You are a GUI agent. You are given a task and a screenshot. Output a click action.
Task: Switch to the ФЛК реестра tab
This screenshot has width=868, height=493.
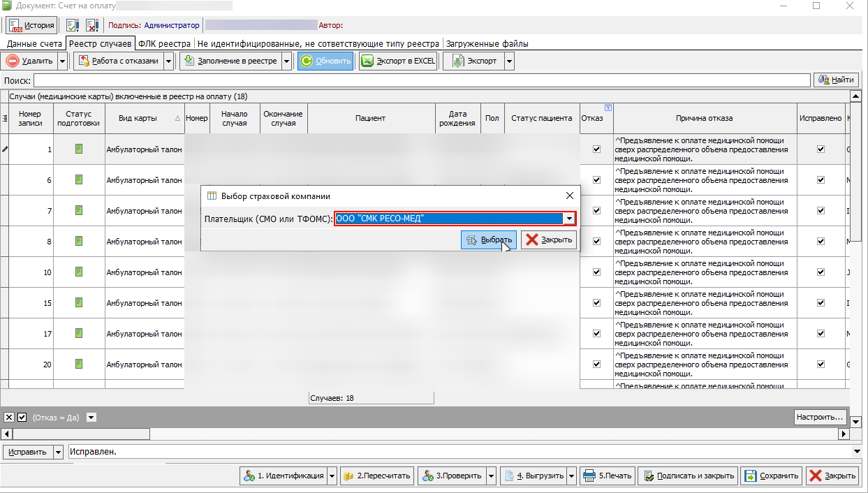pos(165,43)
